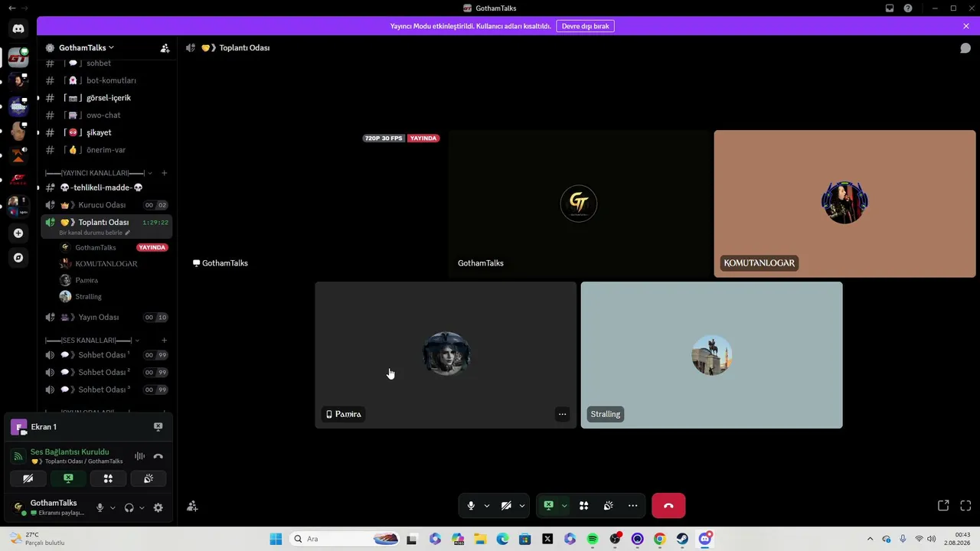Open more options in bottom call bar
This screenshot has height=551, width=980.
pyautogui.click(x=632, y=506)
